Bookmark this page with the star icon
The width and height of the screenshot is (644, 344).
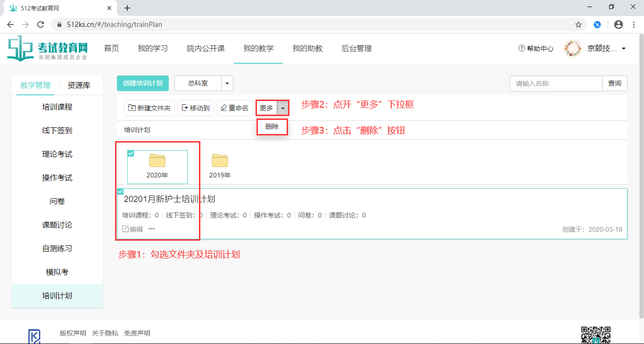[578, 25]
